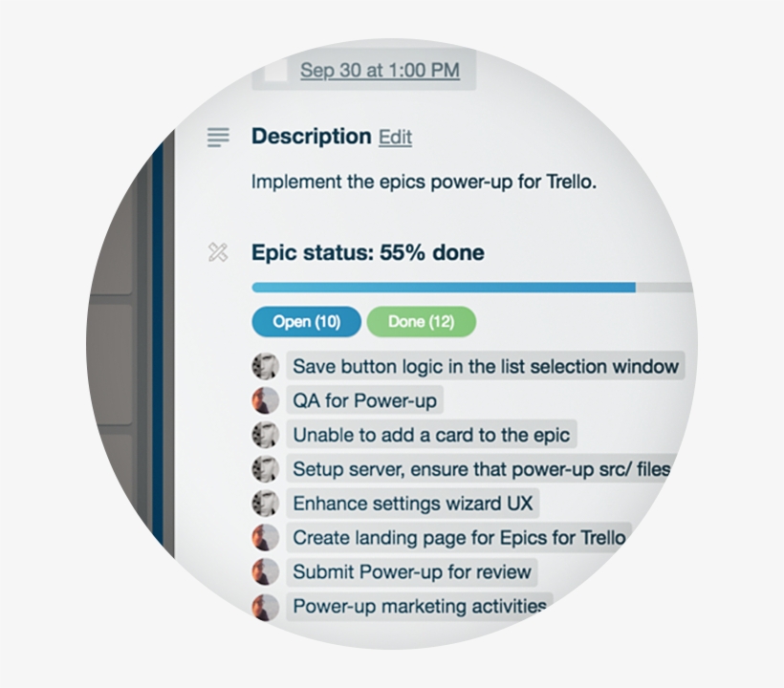The image size is (784, 688).
Task: Click the Description section lines icon
Action: point(218,138)
